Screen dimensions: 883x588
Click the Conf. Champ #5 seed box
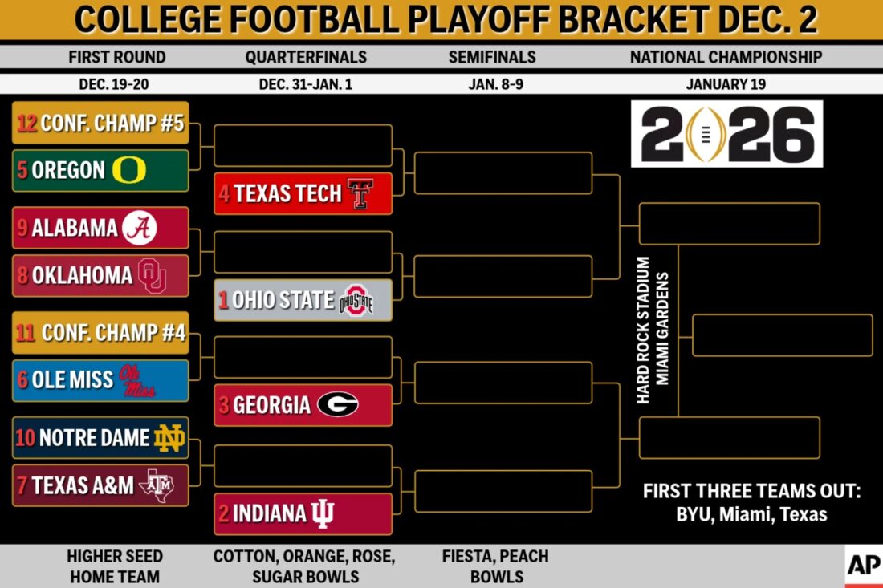(101, 123)
